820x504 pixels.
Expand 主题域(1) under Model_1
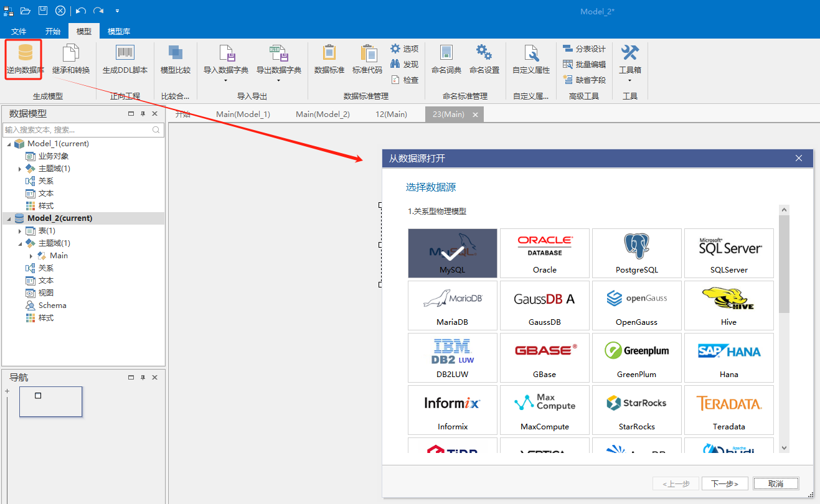[20, 169]
